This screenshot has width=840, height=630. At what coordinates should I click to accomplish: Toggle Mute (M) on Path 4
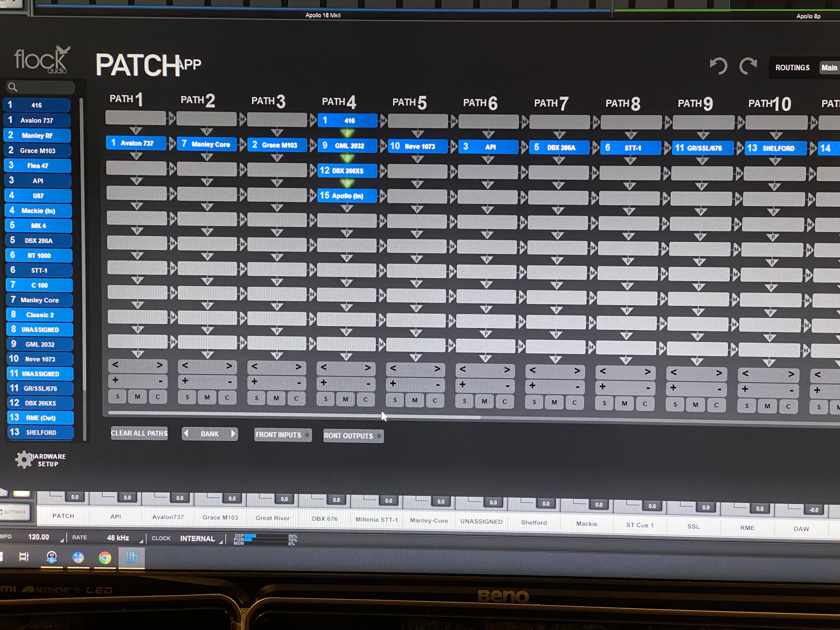tap(345, 399)
